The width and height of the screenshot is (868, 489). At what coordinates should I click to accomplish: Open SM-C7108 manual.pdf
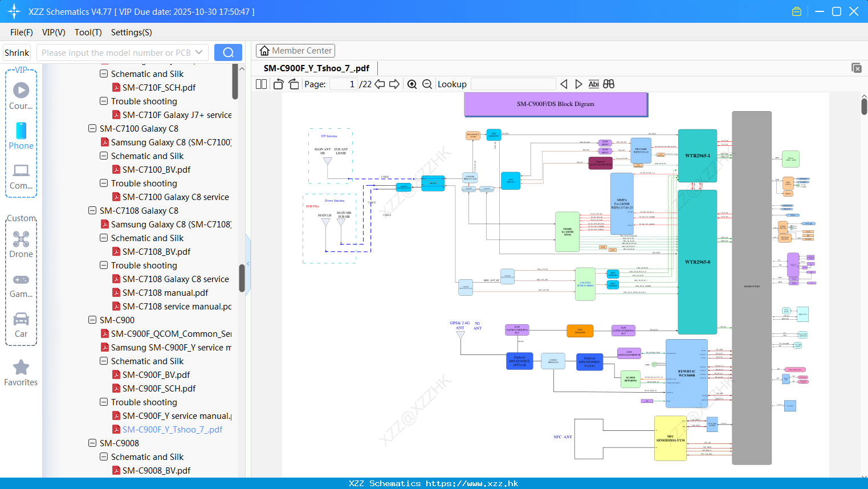[165, 292]
